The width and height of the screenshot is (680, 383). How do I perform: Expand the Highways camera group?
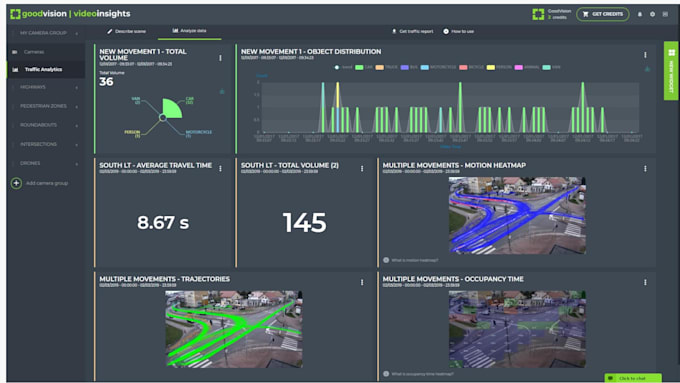(x=46, y=87)
